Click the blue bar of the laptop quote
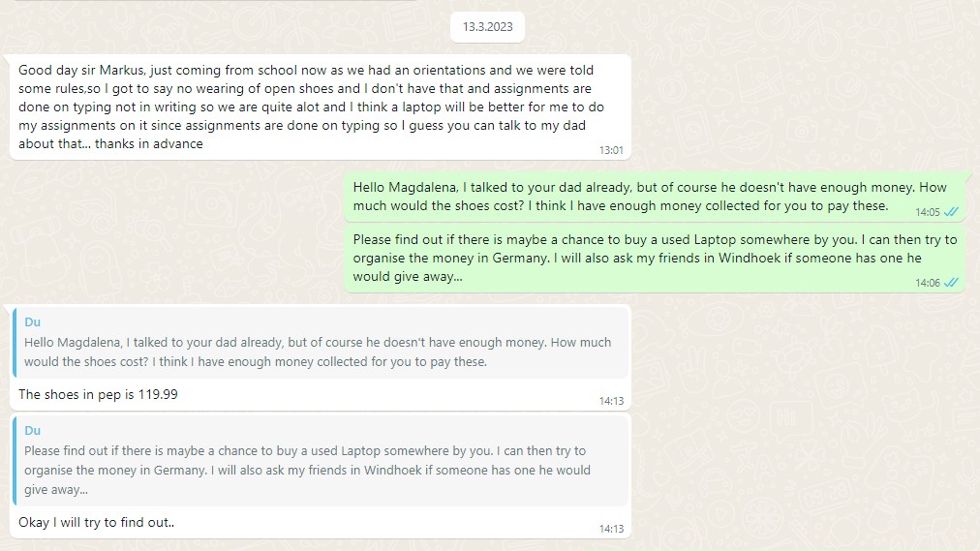Screen dimensions: 980x551 (15, 461)
